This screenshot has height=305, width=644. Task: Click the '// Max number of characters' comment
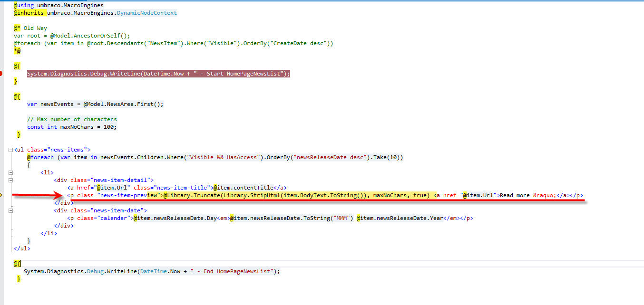[72, 119]
